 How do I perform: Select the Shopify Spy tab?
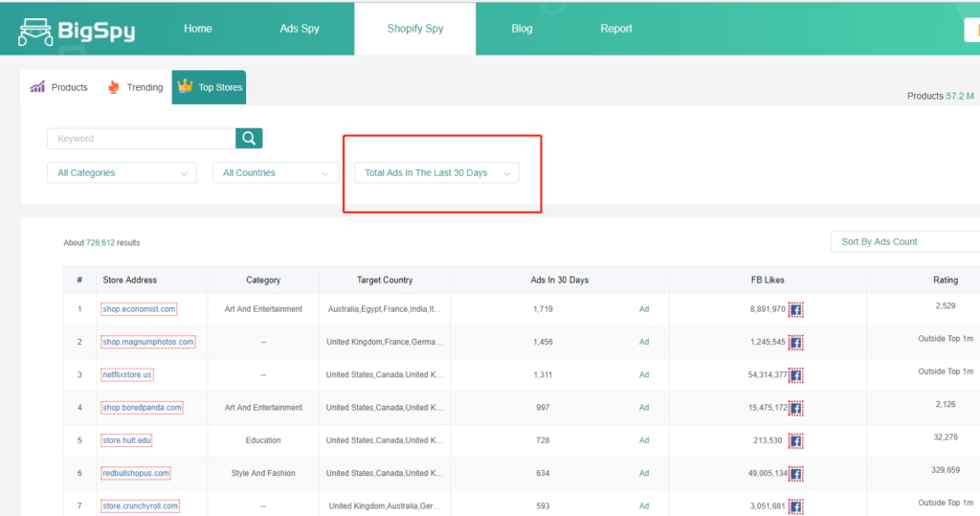(415, 29)
